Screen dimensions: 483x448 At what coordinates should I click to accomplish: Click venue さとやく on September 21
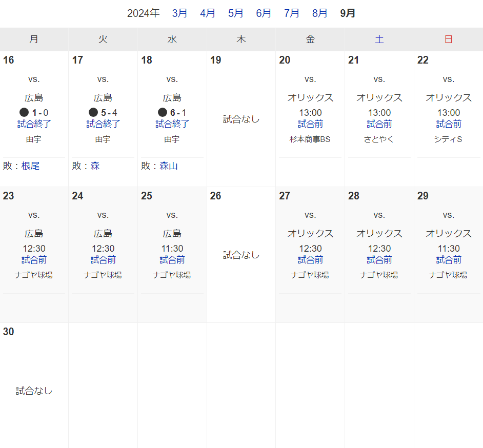[379, 139]
